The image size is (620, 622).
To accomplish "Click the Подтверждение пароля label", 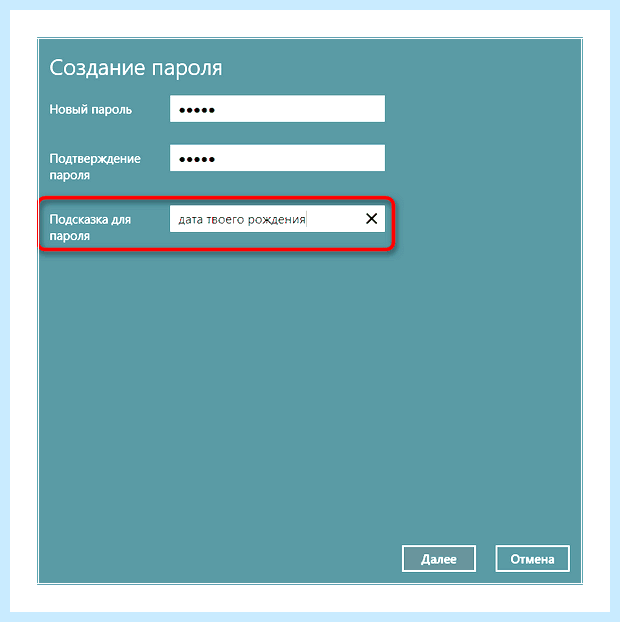I will (x=95, y=167).
